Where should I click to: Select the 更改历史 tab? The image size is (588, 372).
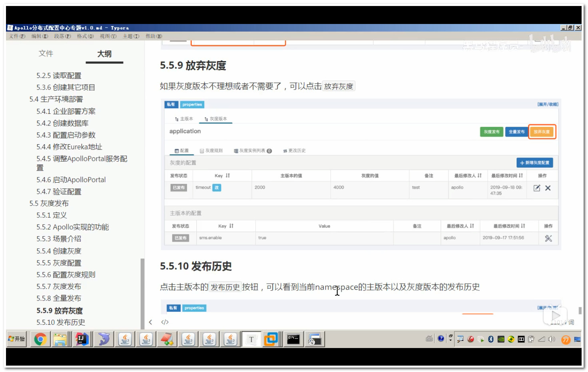pyautogui.click(x=294, y=151)
